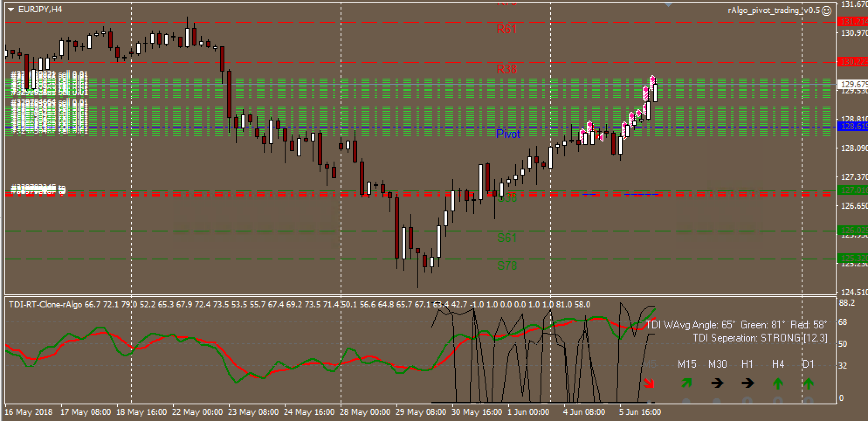The image size is (868, 421).
Task: Click the blue 128.619 pivot price tag
Action: [x=853, y=127]
